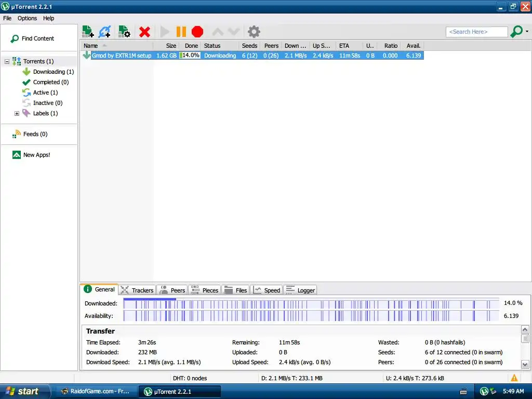The height and width of the screenshot is (399, 532).
Task: Open the Help menu
Action: pyautogui.click(x=48, y=18)
